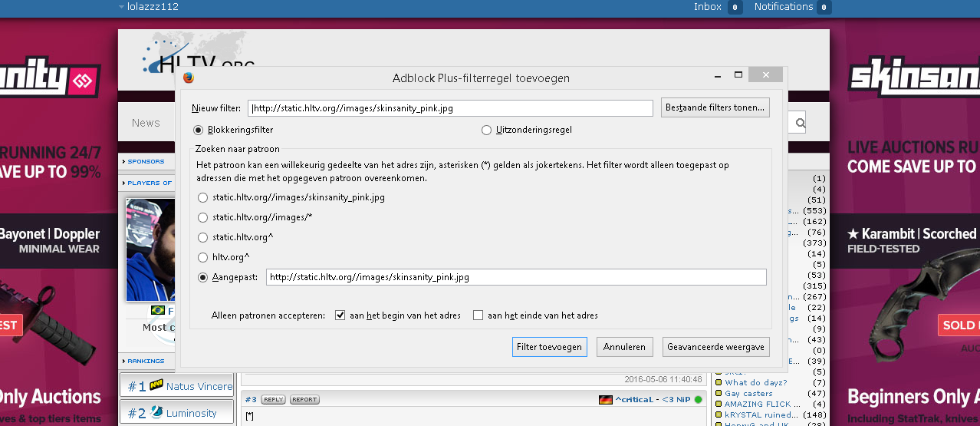Open the Notifications link
The image size is (980, 426).
click(783, 7)
